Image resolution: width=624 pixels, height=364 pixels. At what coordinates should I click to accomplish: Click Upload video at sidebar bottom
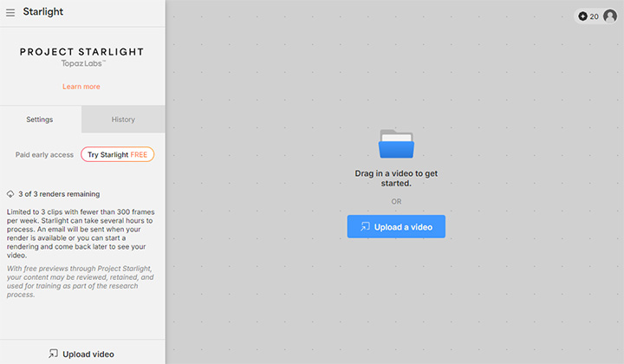[81, 354]
